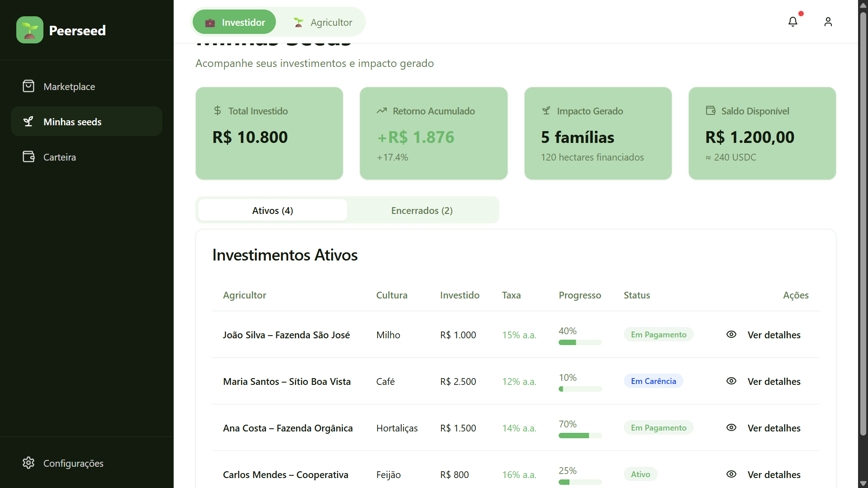Click the Configurações gear icon
The width and height of the screenshot is (868, 488).
coord(28,463)
